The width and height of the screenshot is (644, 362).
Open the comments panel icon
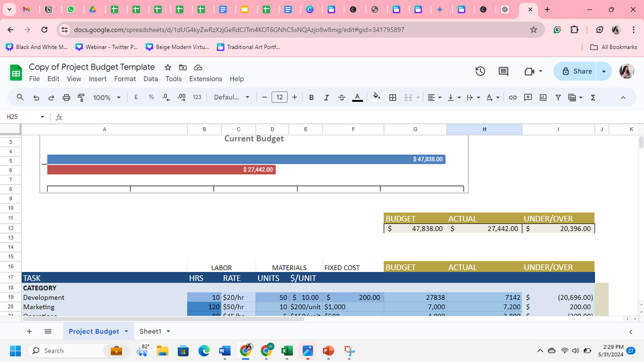503,71
